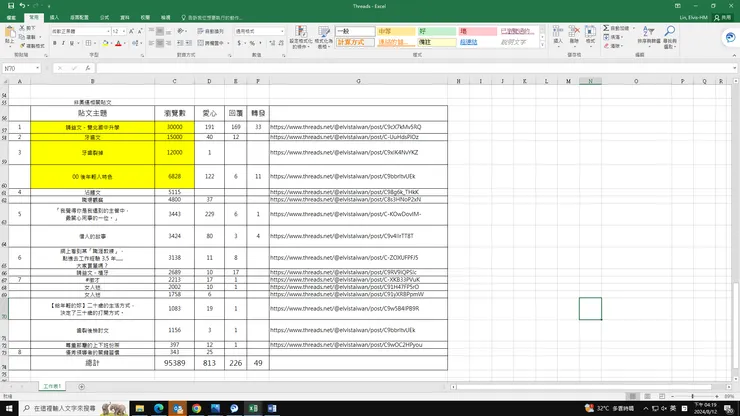The height and width of the screenshot is (416, 740).
Task: Click the Save icon in quick access toolbar
Action: coord(11,6)
